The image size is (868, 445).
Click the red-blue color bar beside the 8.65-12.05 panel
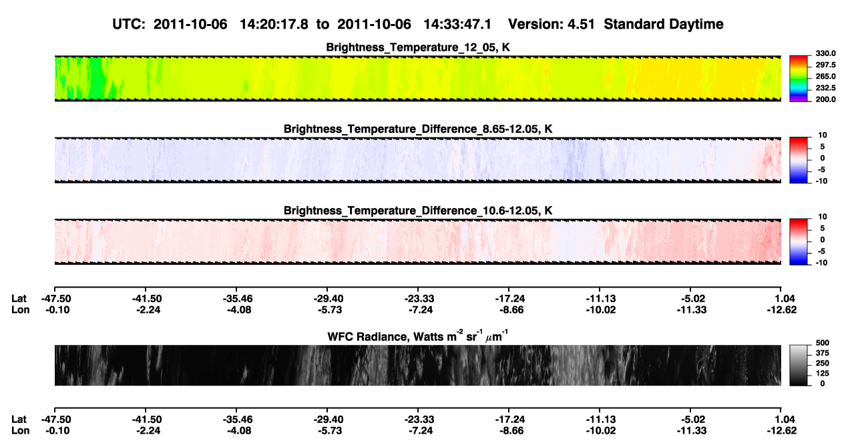point(799,159)
